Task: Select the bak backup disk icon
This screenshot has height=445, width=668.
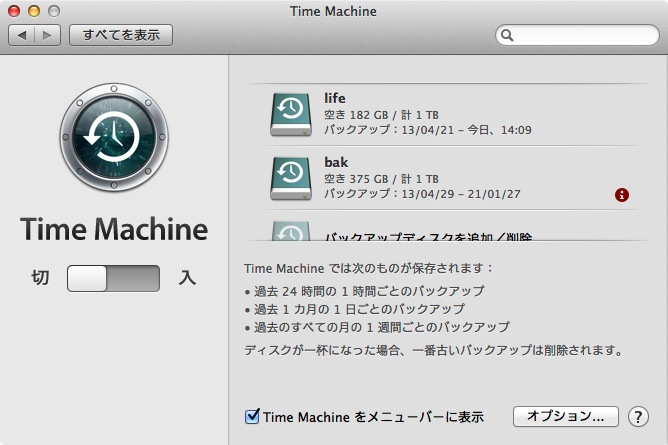Action: tap(291, 178)
